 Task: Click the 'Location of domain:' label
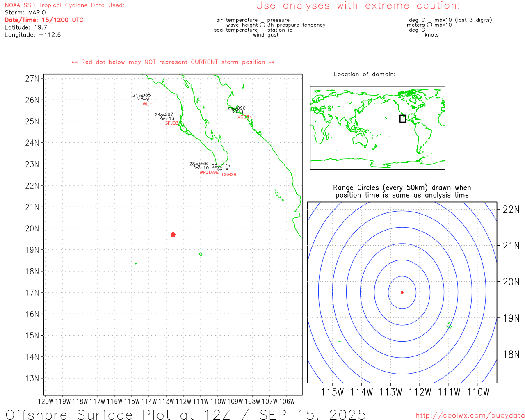click(x=365, y=74)
